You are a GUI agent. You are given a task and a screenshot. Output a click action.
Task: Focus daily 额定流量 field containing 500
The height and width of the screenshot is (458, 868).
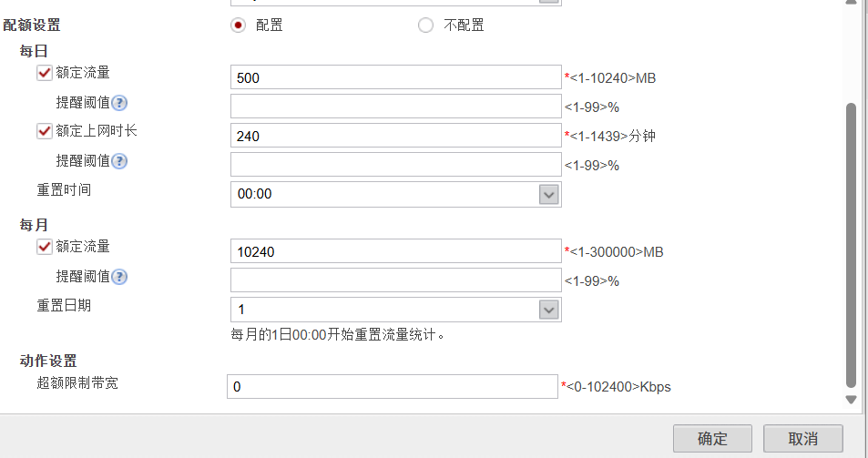pos(396,77)
